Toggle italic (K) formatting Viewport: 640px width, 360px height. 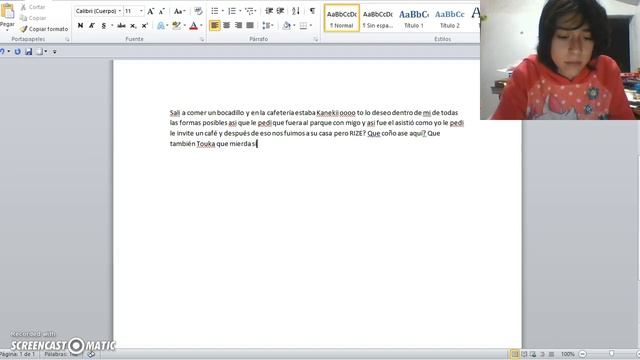coord(92,26)
